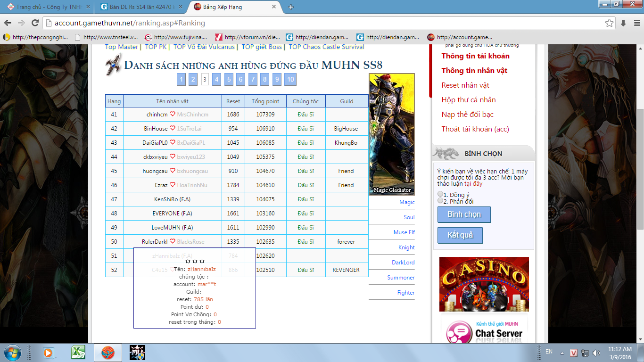Open a new tab with plus button

pyautogui.click(x=291, y=7)
